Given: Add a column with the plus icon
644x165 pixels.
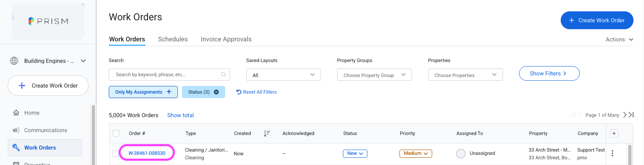Looking at the screenshot, I should coord(614,133).
